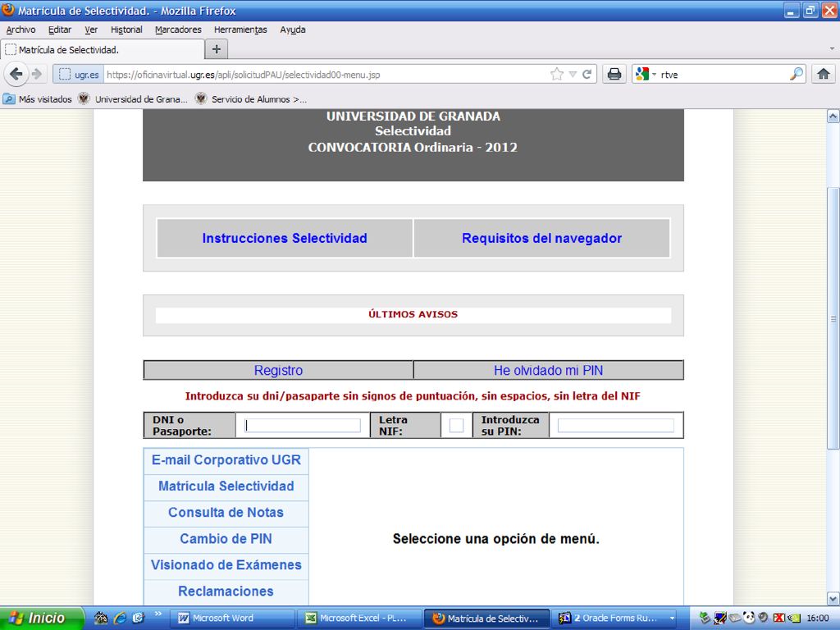Open the list all tabs dropdown
The width and height of the screenshot is (840, 630).
[832, 48]
